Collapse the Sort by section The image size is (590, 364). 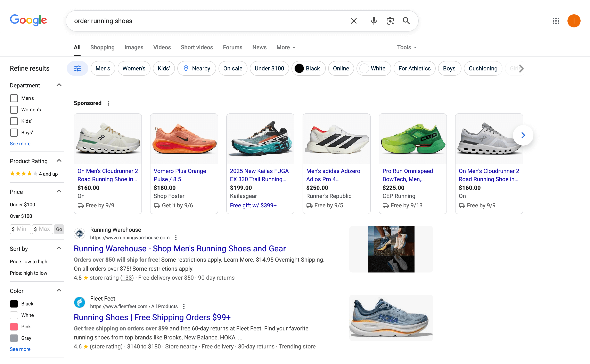point(59,248)
